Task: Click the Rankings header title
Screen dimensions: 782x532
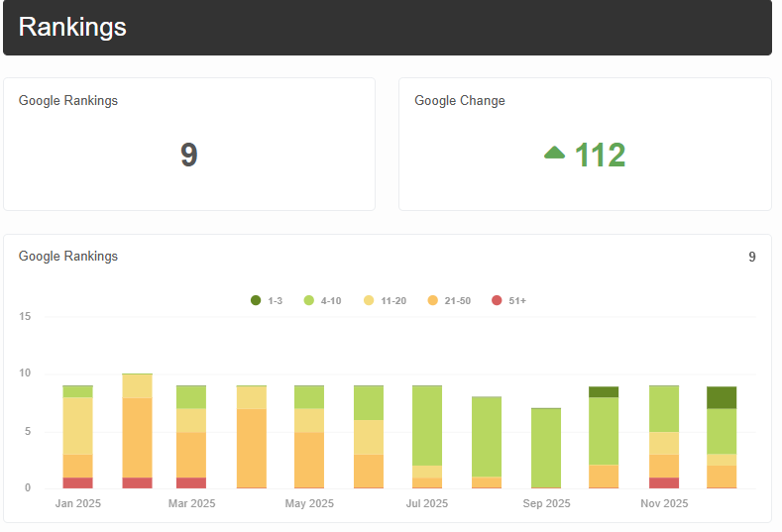Action: tap(72, 27)
